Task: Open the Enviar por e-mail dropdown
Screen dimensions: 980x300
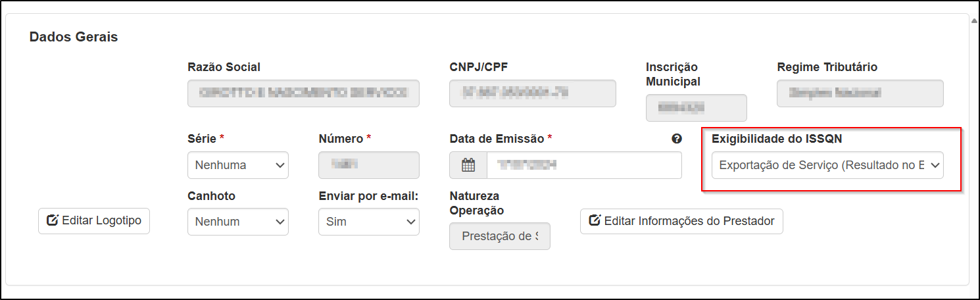Action: pos(369,222)
